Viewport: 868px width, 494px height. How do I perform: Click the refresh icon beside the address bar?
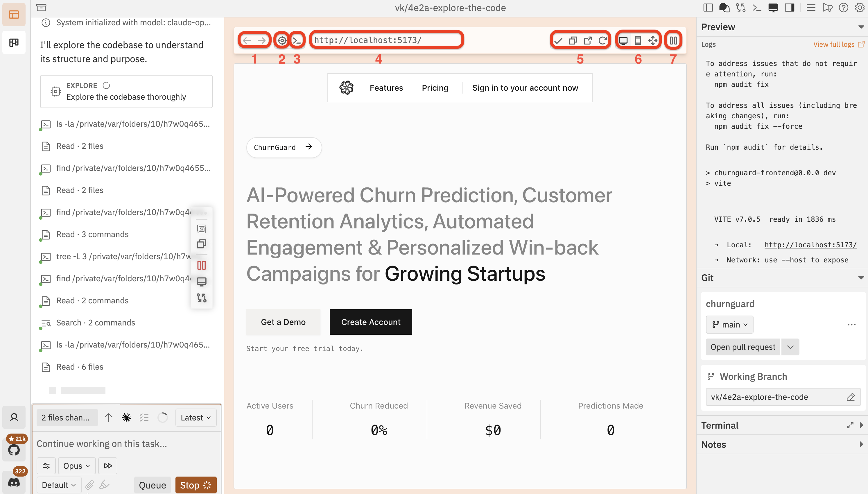[x=603, y=40]
